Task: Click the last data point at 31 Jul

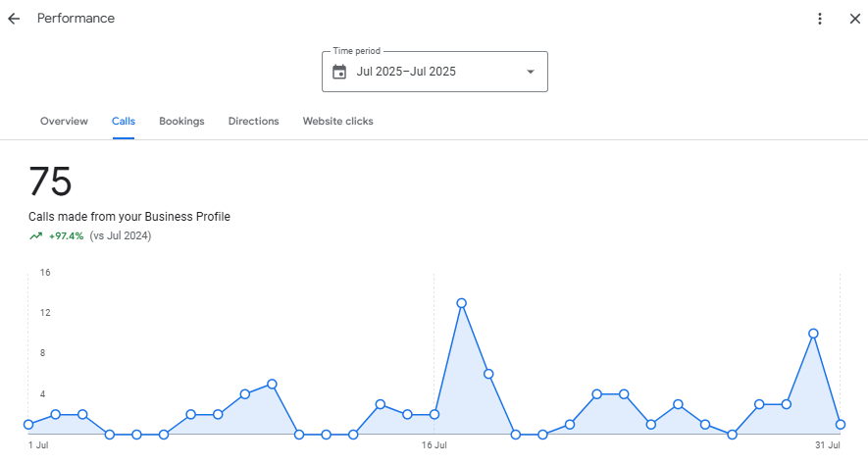Action: [x=841, y=425]
